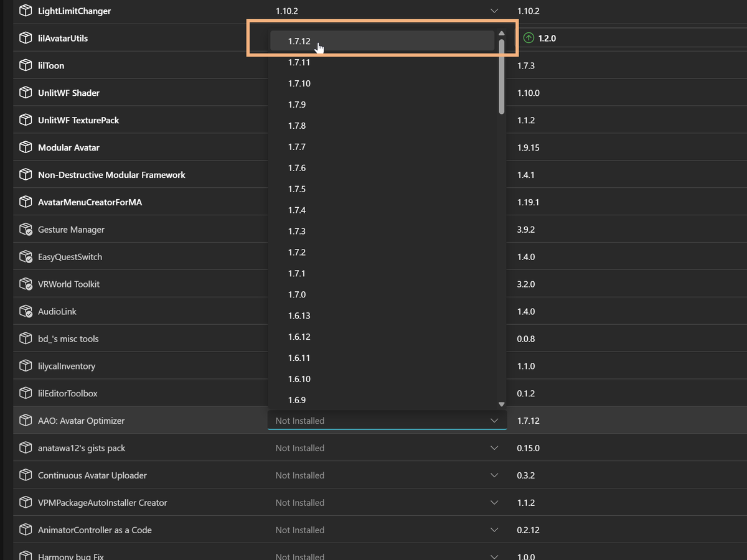Pick version 1.7.8 from the list

(382, 126)
